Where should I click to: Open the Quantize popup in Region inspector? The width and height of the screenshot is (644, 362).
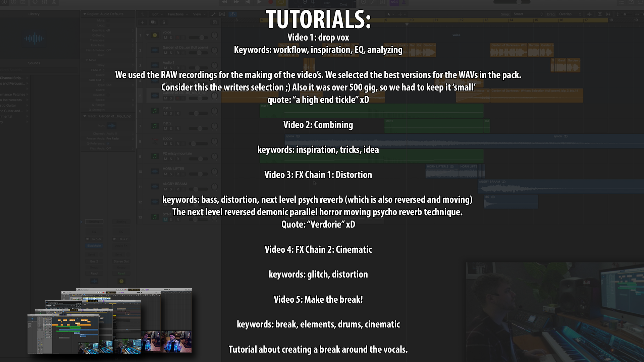tap(120, 30)
